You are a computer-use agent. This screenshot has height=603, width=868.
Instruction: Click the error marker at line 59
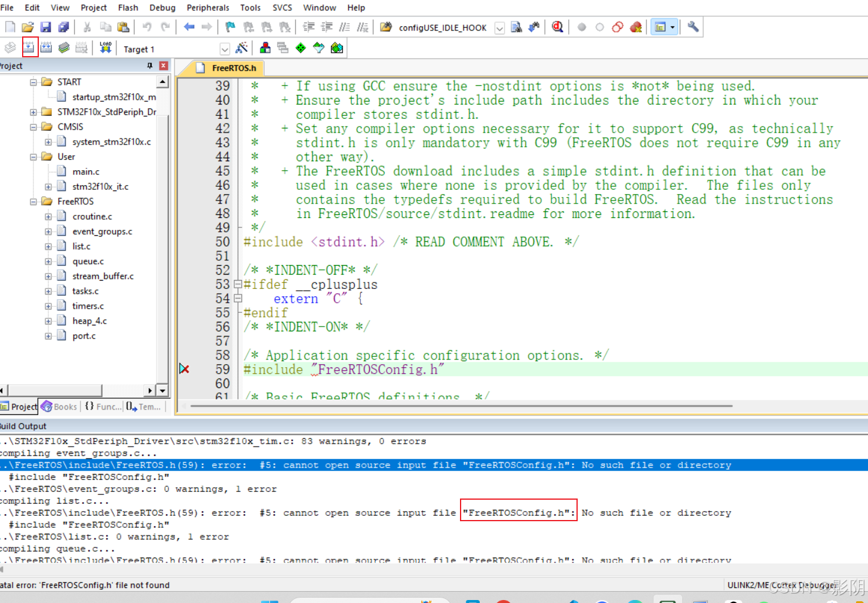click(185, 369)
